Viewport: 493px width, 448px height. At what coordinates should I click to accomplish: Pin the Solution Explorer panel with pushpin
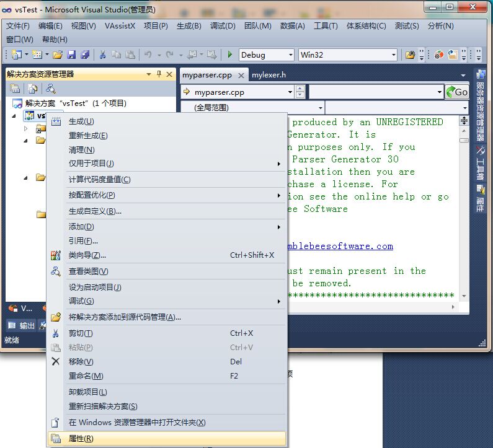[159, 74]
